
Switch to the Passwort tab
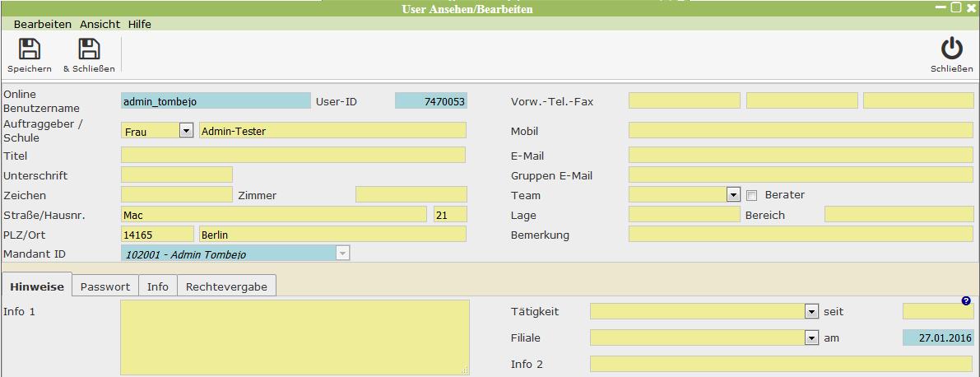[105, 286]
